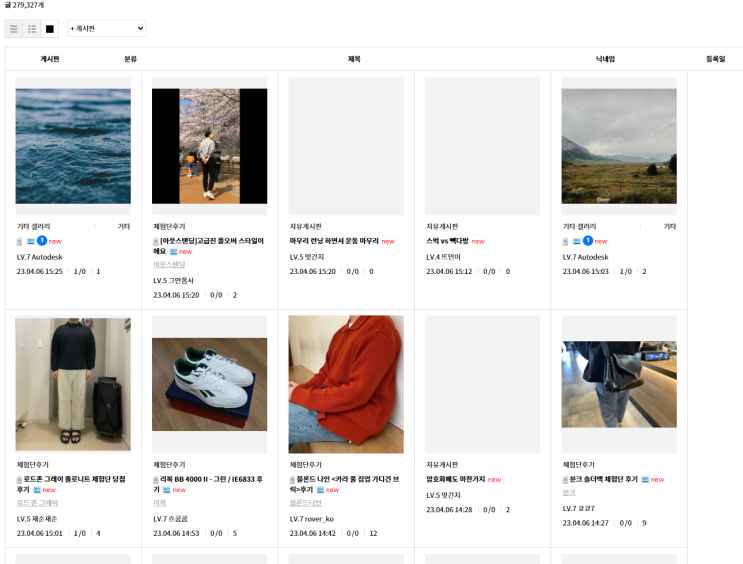743x564 pixels.
Task: Click 기타 갤러리 label on the 15:25 post
Action: coord(34,227)
